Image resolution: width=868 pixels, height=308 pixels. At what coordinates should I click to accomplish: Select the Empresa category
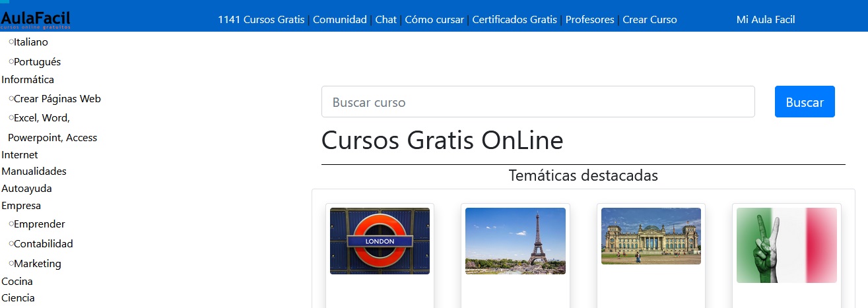21,206
